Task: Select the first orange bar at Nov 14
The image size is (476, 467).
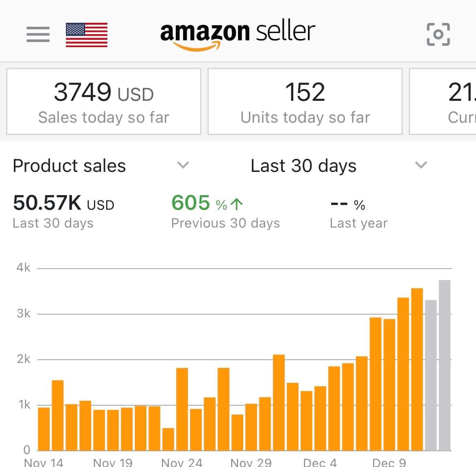Action: click(x=44, y=428)
